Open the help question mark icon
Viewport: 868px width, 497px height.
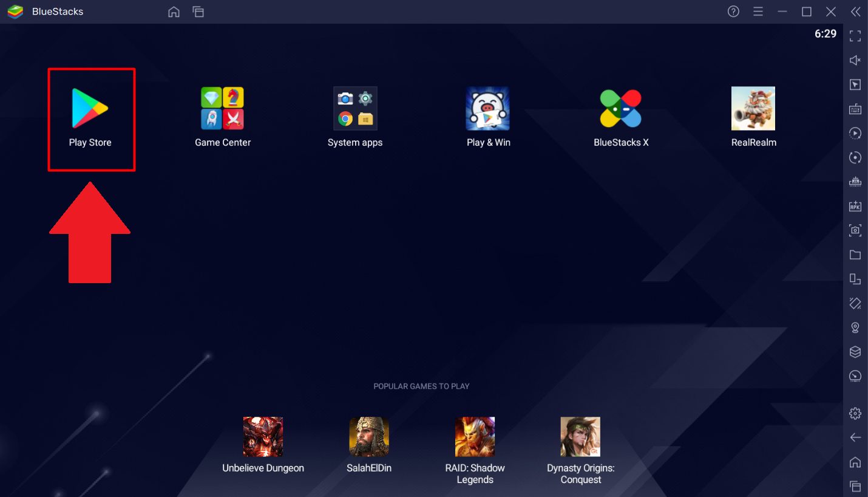point(733,12)
